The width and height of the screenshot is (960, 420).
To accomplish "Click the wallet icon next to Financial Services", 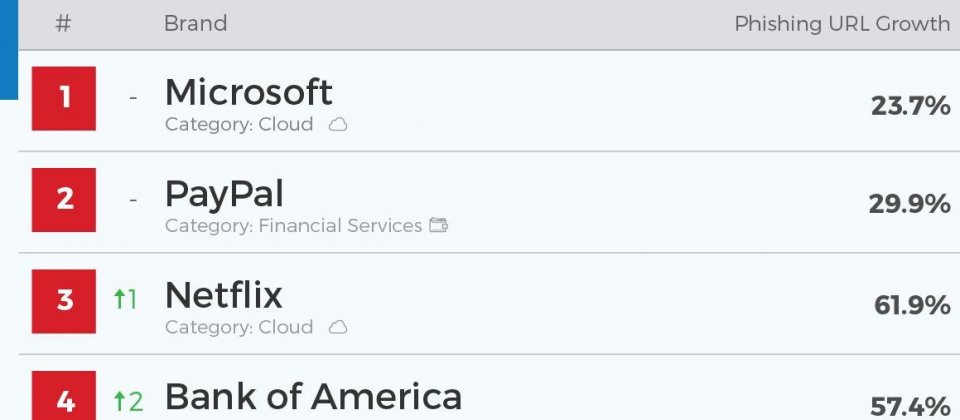I will [438, 225].
